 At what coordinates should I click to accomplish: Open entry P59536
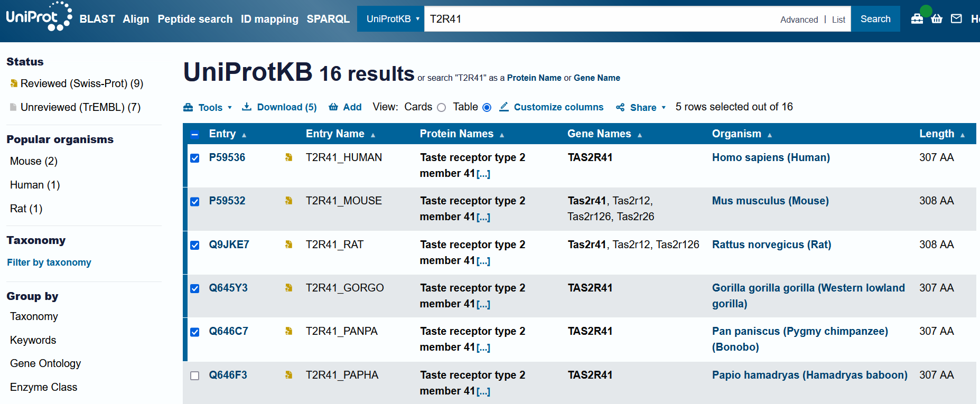[x=227, y=157]
